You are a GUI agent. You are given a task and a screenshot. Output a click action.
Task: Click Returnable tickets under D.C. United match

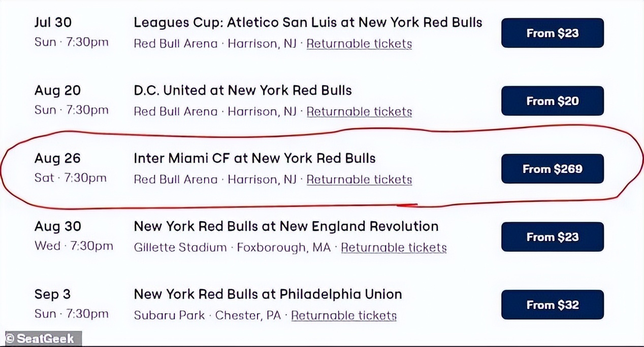pyautogui.click(x=359, y=112)
